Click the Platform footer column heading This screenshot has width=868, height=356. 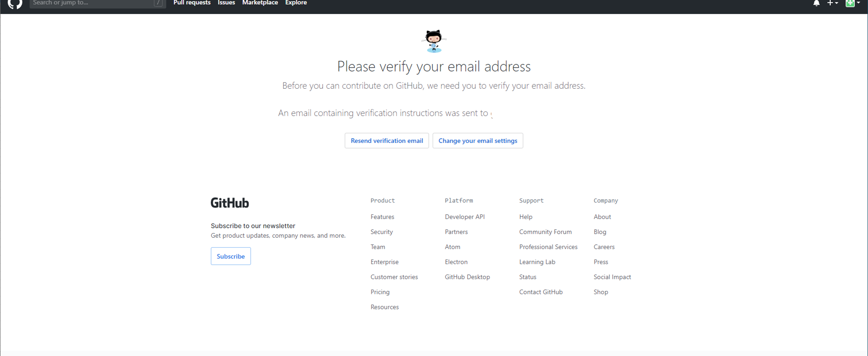click(x=459, y=201)
